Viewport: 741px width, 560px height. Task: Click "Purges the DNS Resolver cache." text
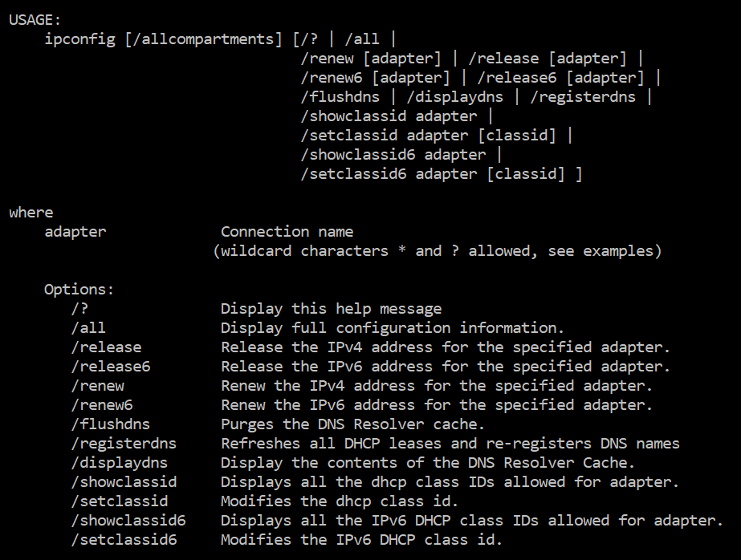tap(352, 424)
